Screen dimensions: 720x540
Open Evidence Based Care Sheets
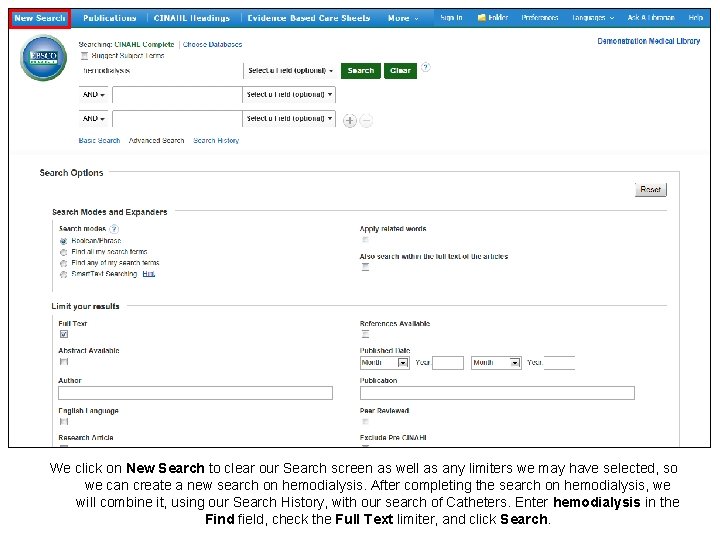pos(309,18)
